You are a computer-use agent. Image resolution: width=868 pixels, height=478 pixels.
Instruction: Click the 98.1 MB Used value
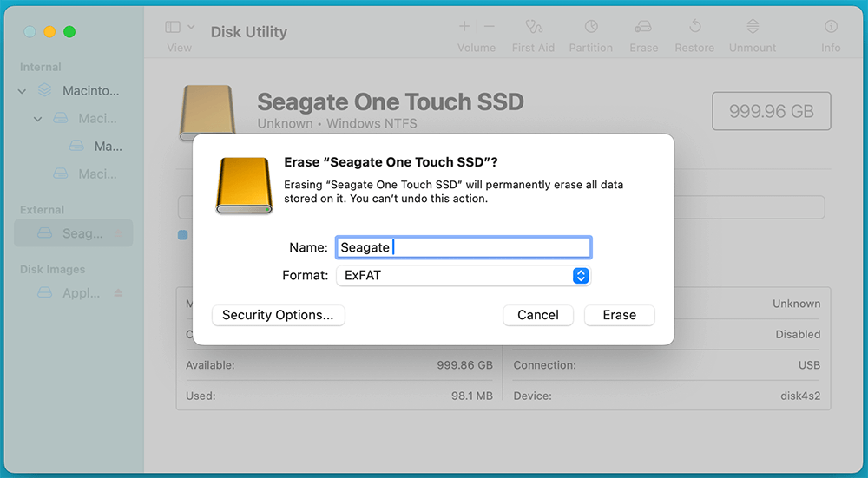[471, 396]
